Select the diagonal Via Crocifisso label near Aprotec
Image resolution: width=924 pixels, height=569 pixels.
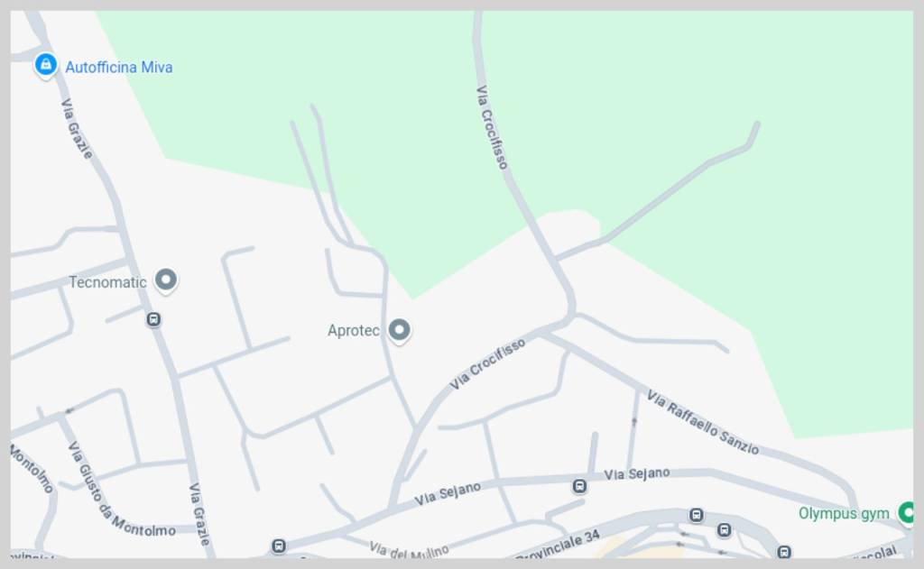pos(487,364)
